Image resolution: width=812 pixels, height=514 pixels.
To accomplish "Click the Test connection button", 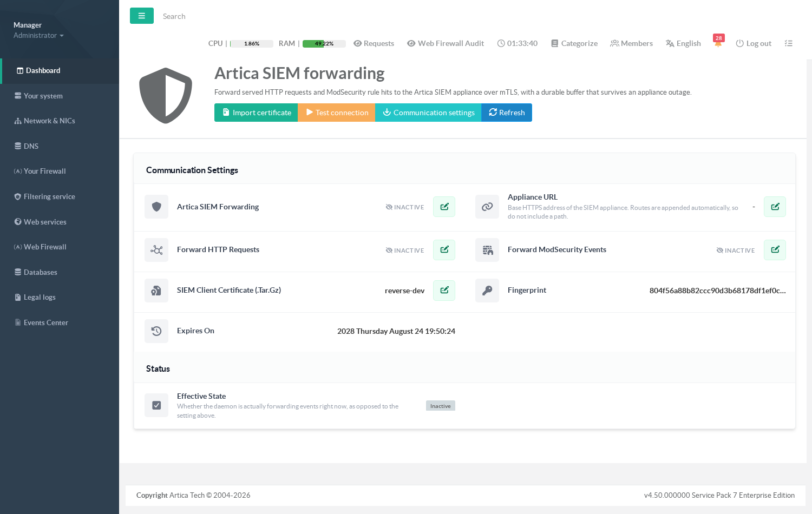I will tap(337, 113).
